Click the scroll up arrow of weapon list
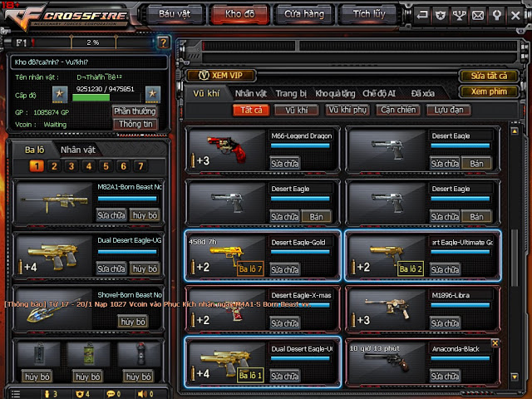Viewport: 532px width, 399px height. point(515,131)
